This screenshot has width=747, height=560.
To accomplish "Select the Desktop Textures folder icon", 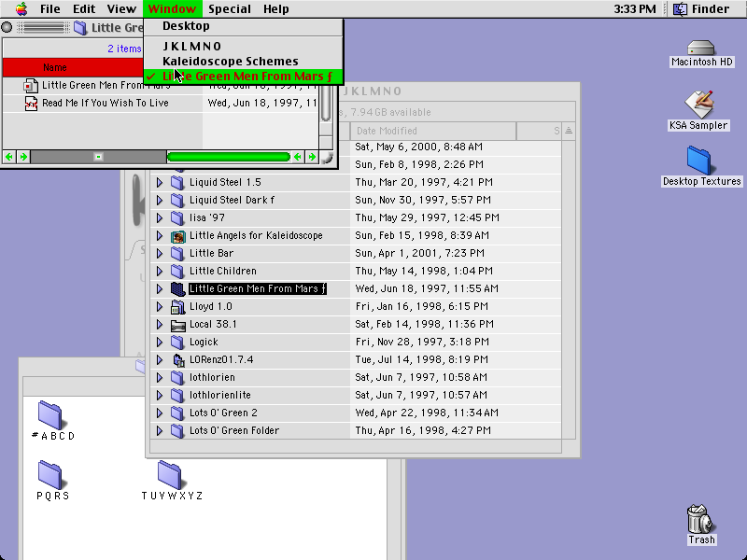I will [698, 161].
